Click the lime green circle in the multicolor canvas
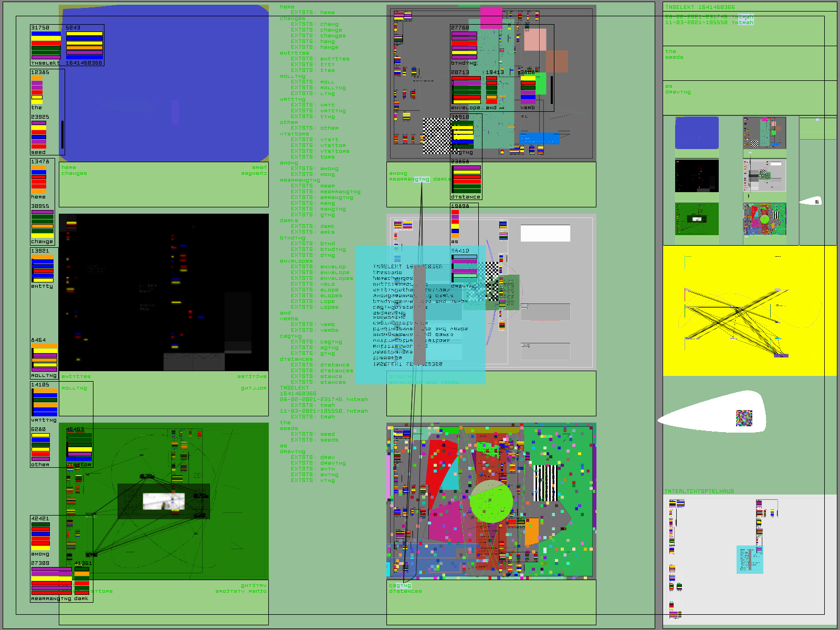 coord(491,501)
